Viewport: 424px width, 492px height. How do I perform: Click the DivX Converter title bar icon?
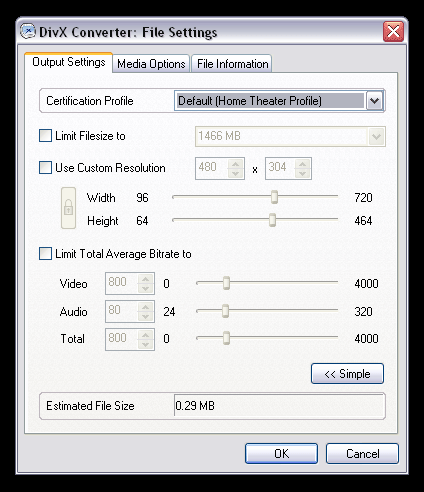[28, 31]
